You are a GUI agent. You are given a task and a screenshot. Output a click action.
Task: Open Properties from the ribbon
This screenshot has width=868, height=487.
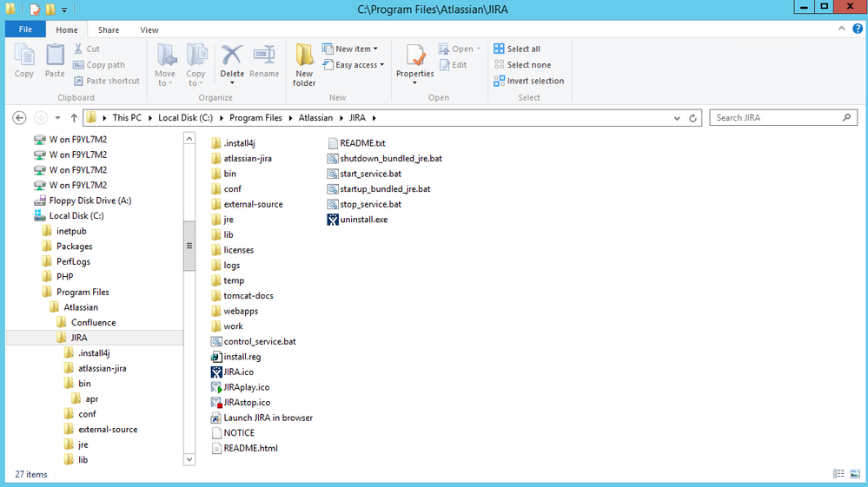pos(415,60)
